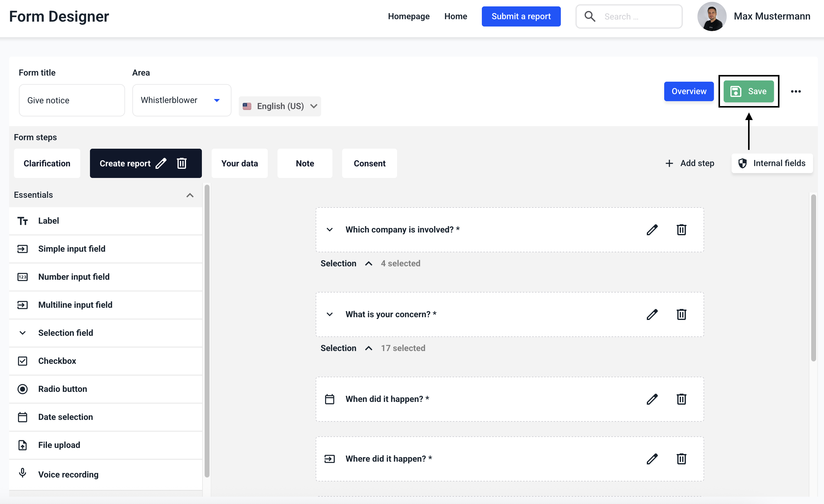Viewport: 824px width, 504px height.
Task: Delete the 'What is your concern?' field
Action: tap(681, 314)
